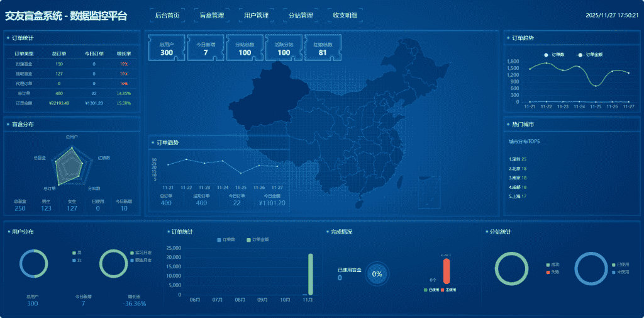Switch to the 用户管理 tab
The image size is (644, 318).
coord(257,16)
